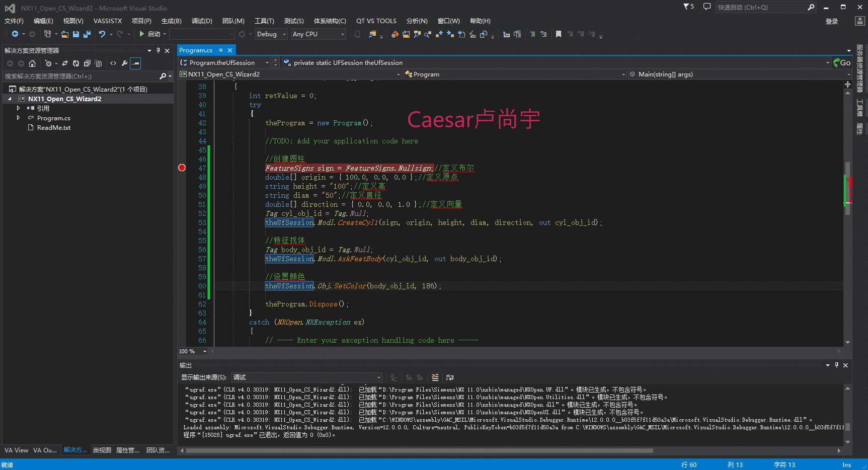Open Properties wrench icon in Solution Explorer
868x470 pixels.
click(124, 63)
